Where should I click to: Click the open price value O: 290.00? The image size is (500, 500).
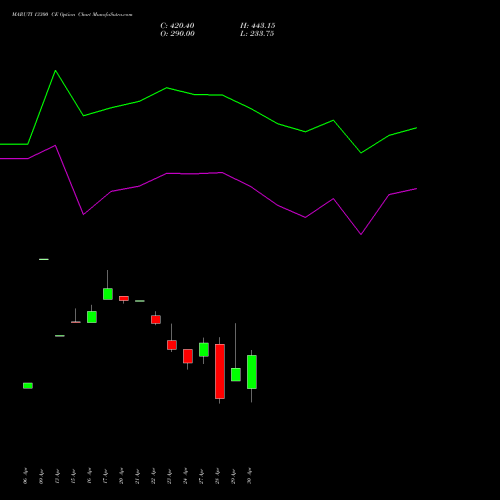click(177, 34)
